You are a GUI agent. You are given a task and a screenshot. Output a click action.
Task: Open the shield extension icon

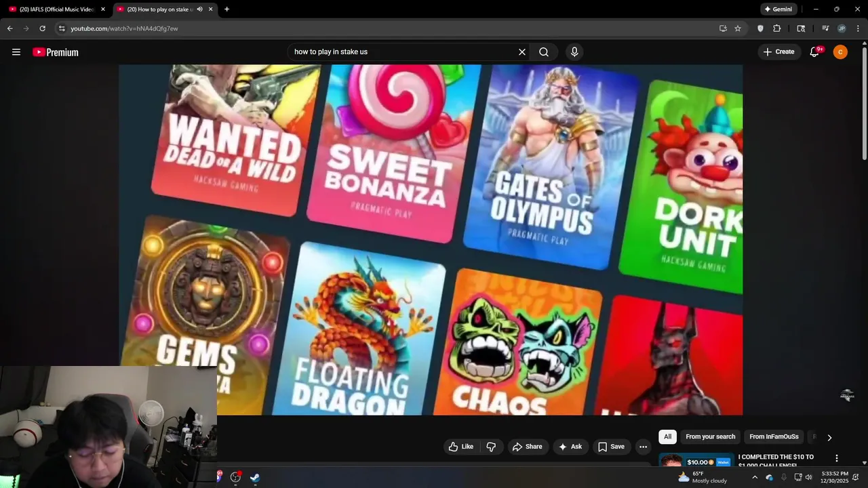(x=760, y=28)
